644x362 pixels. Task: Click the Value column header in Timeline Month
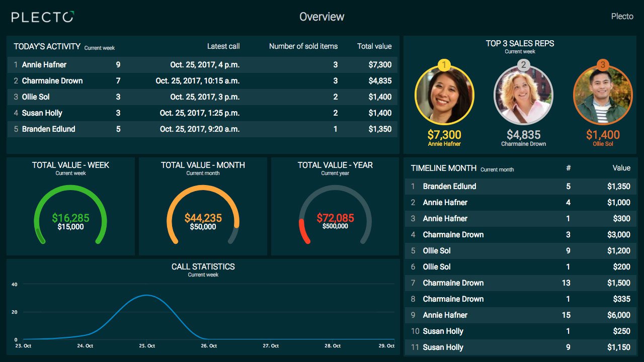pos(621,168)
